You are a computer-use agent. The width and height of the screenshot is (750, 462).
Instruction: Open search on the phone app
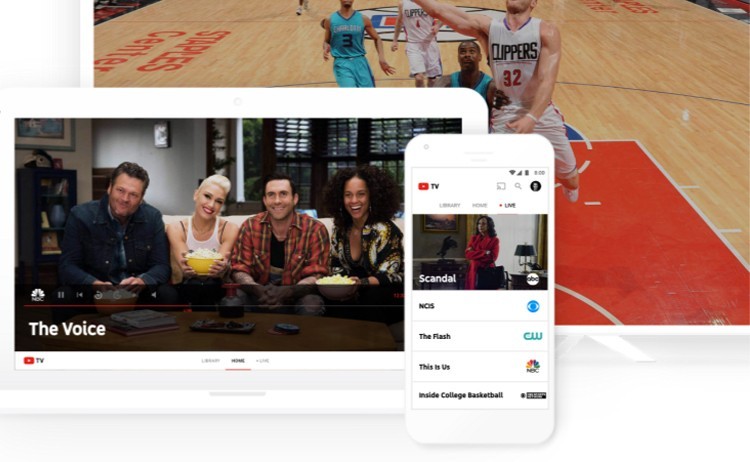coord(518,186)
